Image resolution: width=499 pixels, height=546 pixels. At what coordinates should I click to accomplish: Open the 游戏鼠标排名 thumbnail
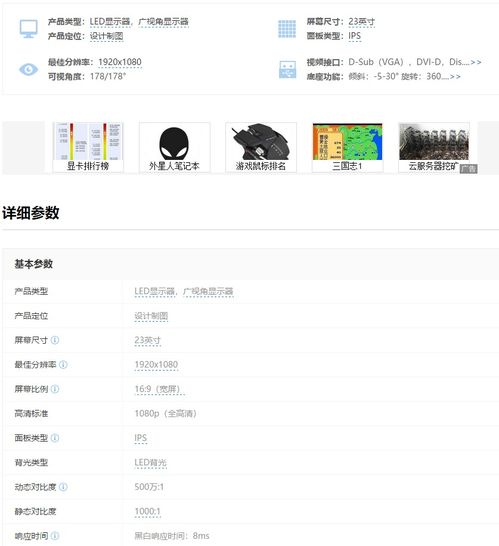[261, 147]
